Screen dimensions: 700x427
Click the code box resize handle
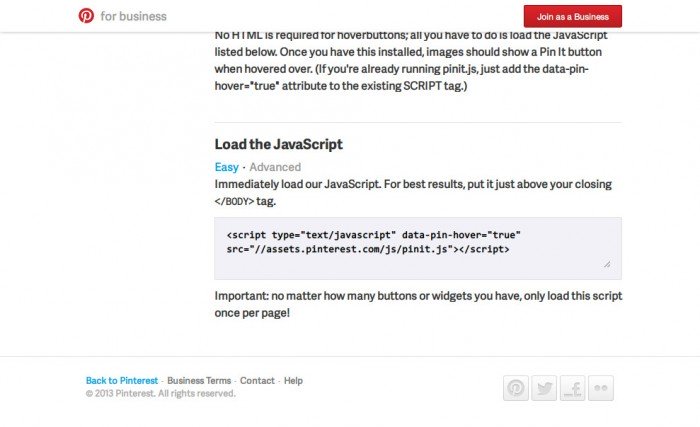click(607, 265)
